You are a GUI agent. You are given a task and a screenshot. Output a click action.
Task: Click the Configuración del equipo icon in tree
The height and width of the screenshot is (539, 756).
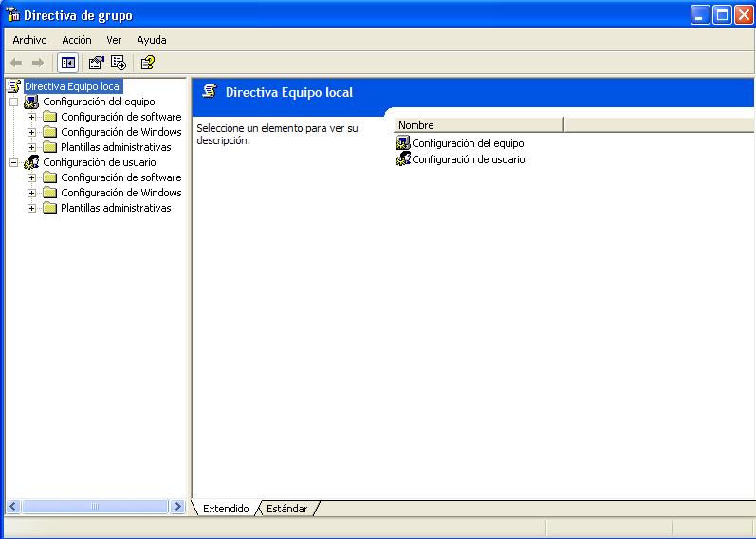click(x=31, y=102)
